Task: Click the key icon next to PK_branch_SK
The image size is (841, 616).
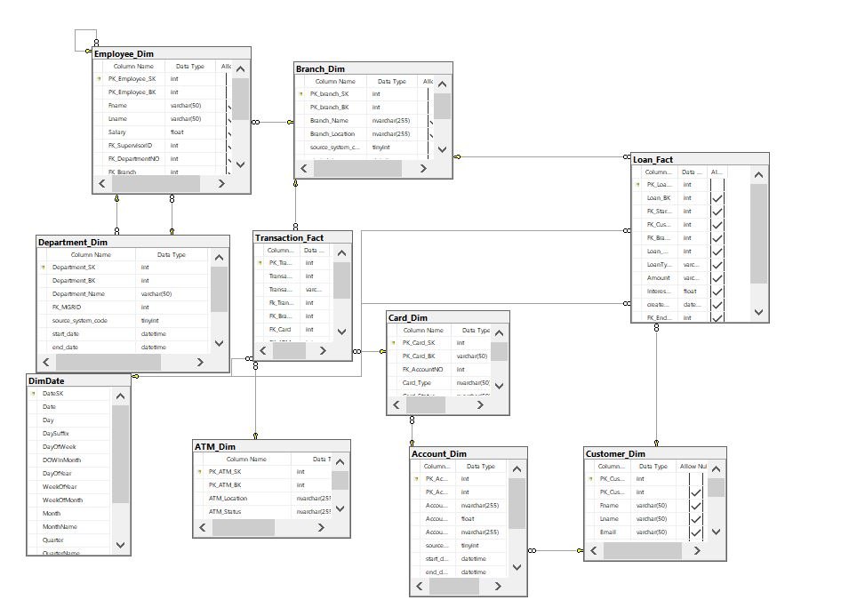Action: [300, 94]
